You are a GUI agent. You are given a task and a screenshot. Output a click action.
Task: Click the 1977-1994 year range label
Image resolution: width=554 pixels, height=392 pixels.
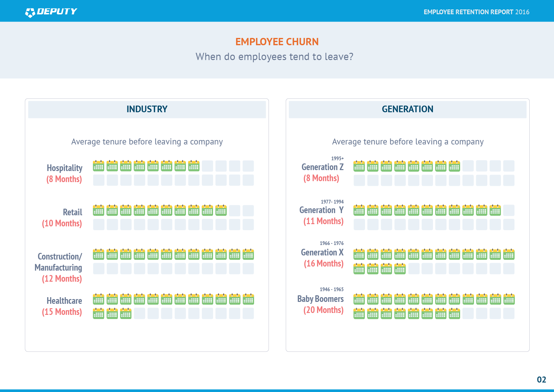point(332,202)
